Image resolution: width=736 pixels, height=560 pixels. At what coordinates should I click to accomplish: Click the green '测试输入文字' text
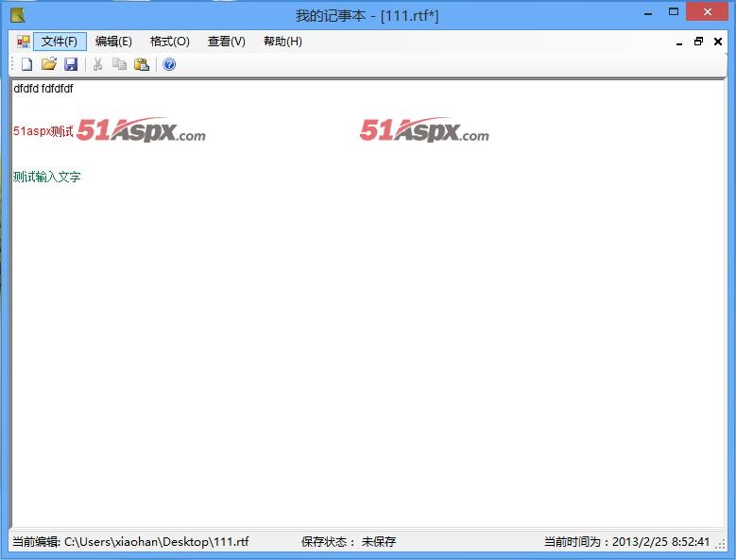tap(47, 177)
